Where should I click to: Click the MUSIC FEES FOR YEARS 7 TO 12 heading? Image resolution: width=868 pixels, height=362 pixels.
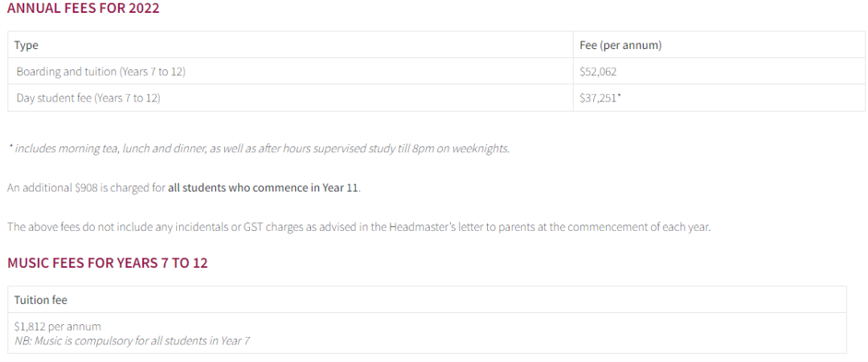pos(108,263)
